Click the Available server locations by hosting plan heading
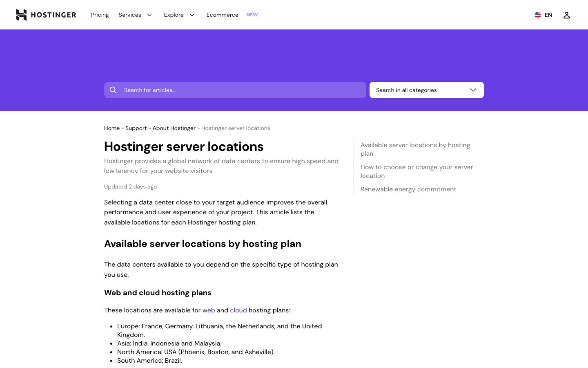 tap(203, 244)
